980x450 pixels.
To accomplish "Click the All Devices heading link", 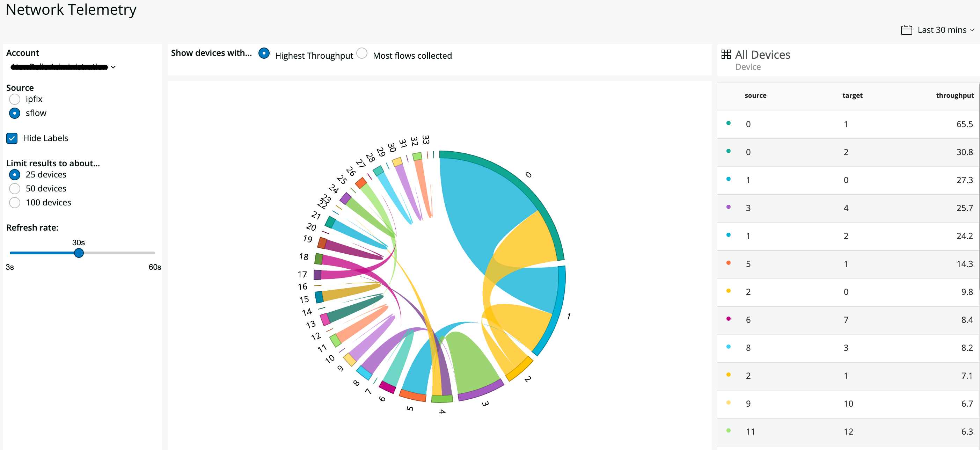I will point(762,55).
